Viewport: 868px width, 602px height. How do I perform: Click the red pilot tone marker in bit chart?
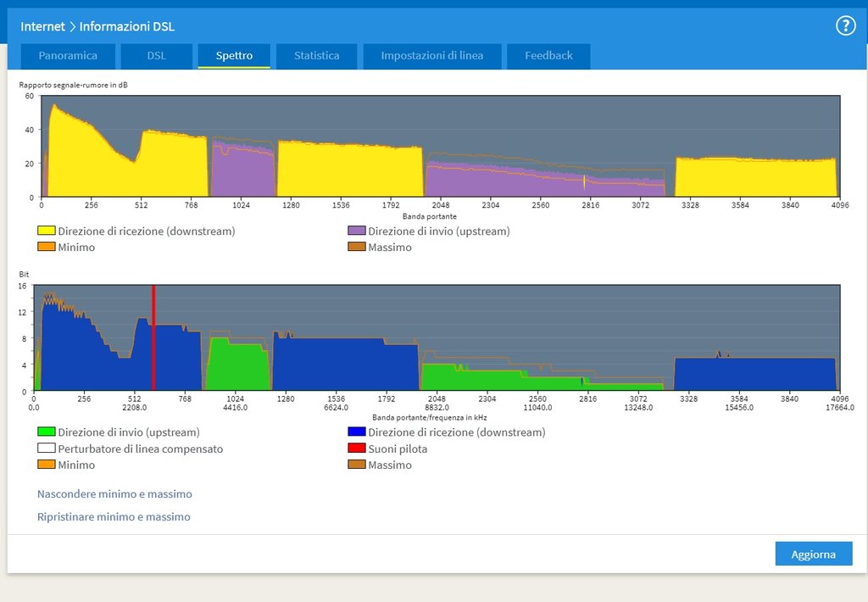pos(153,337)
